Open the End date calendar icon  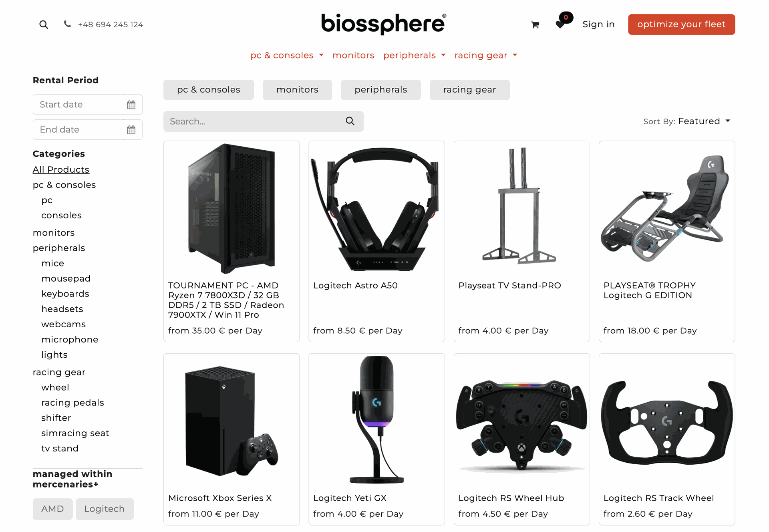[131, 130]
